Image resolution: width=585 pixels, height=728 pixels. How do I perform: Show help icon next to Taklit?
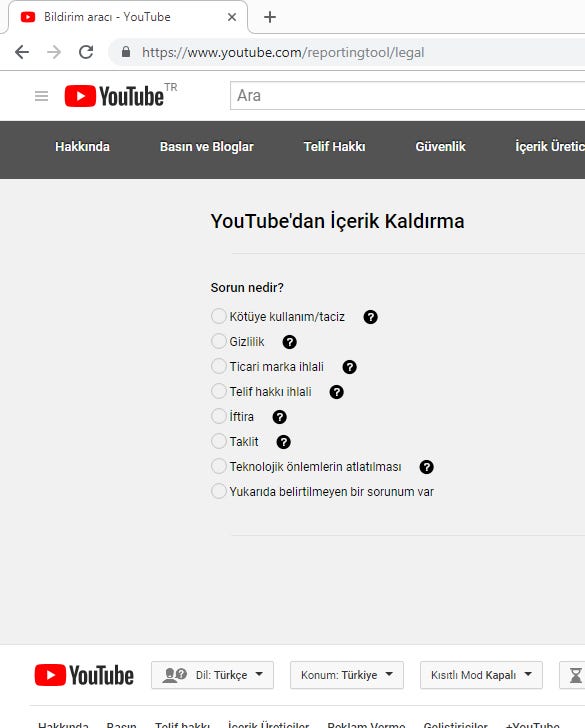[x=284, y=442]
